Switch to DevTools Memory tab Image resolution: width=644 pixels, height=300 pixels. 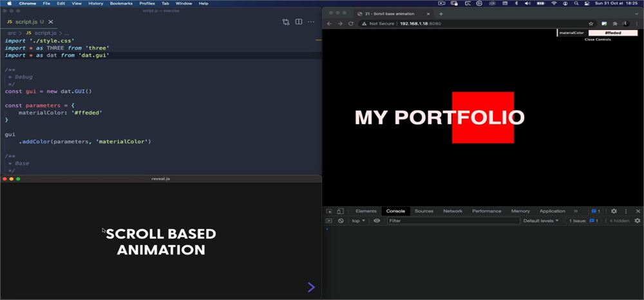tap(520, 211)
